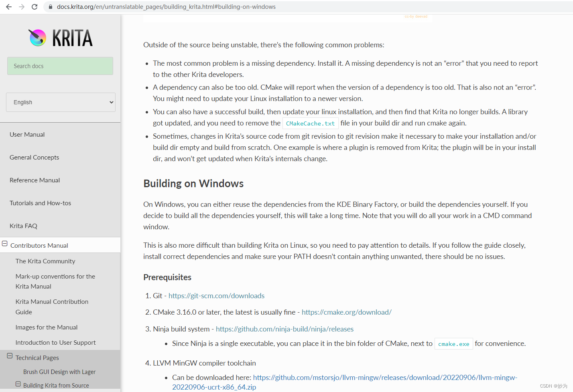The image size is (573, 392).
Task: Follow the cmake.org download link
Action: (347, 312)
